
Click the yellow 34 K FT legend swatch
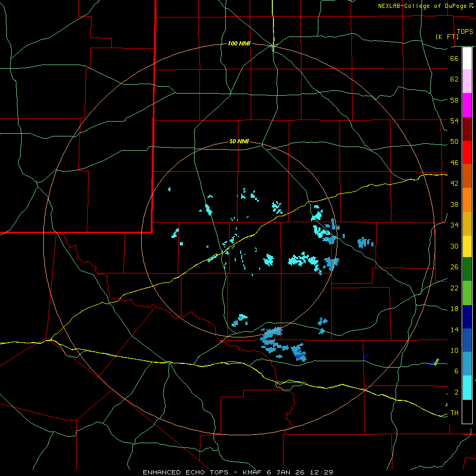tap(467, 246)
